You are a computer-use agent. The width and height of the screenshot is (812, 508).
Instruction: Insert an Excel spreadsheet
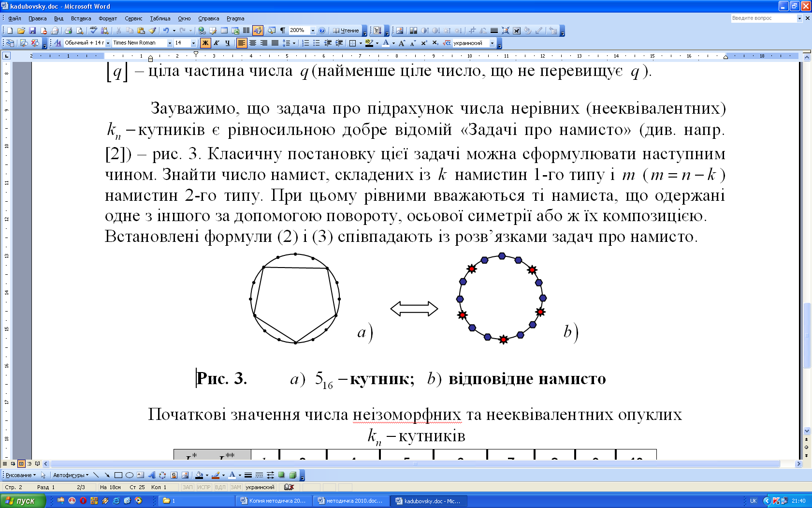click(x=235, y=30)
